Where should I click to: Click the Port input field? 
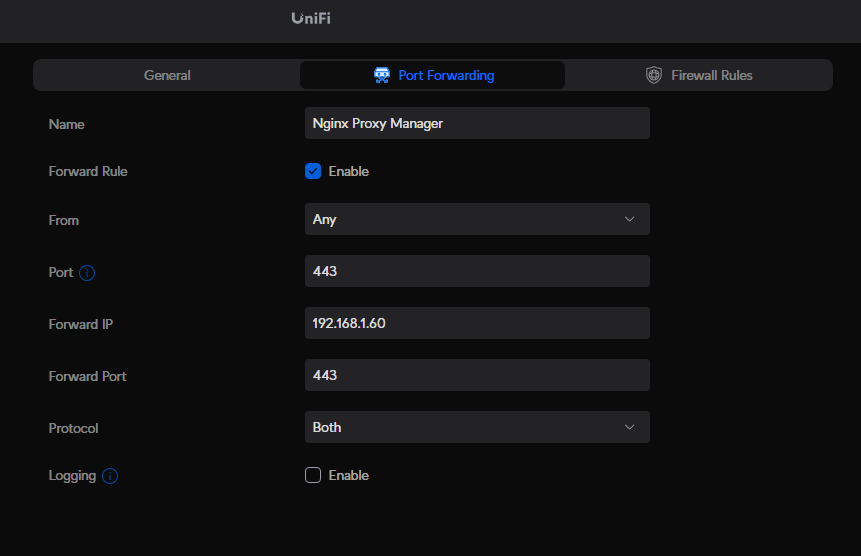(477, 271)
